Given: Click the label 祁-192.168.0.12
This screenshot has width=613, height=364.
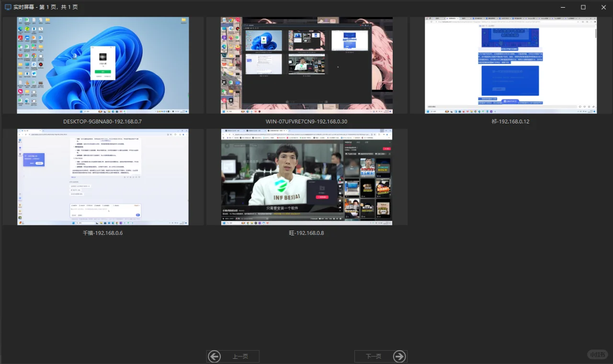Looking at the screenshot, I should 511,121.
